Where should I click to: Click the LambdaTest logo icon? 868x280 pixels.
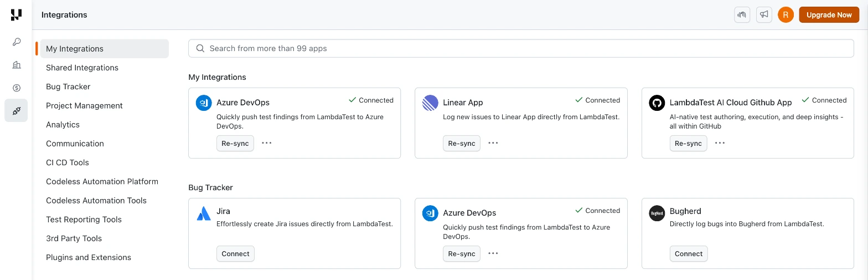tap(16, 15)
